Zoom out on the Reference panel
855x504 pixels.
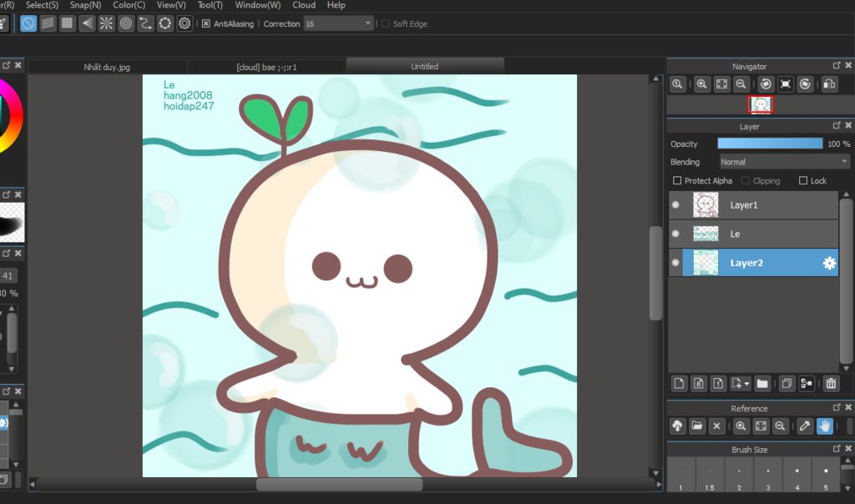point(781,426)
